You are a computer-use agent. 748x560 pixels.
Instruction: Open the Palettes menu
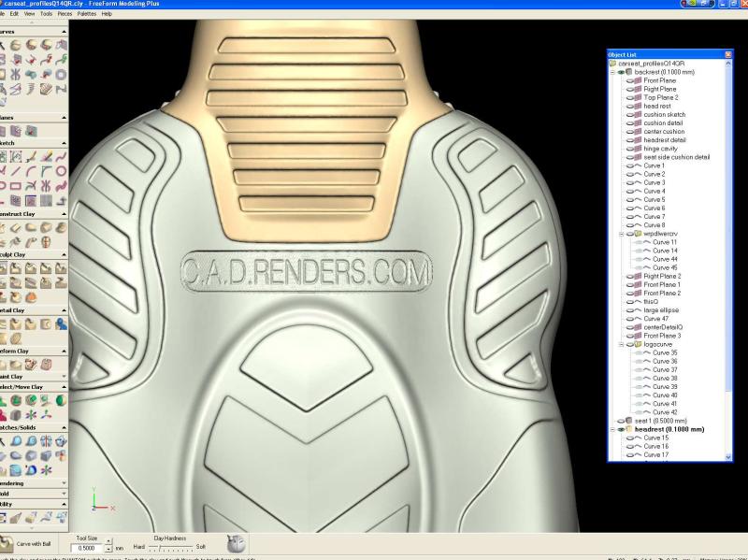point(87,14)
